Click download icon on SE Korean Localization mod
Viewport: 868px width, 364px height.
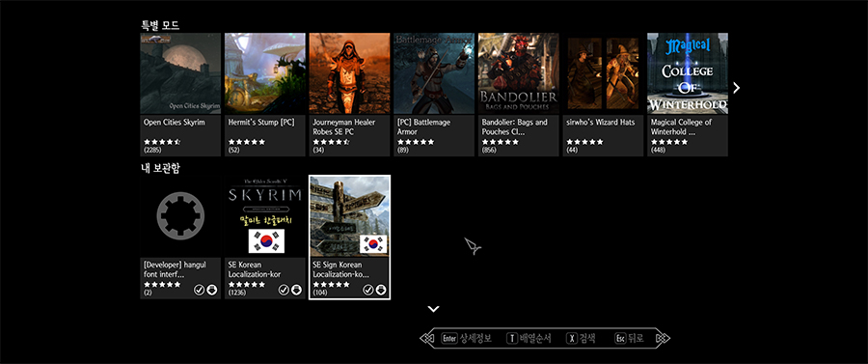click(x=296, y=290)
